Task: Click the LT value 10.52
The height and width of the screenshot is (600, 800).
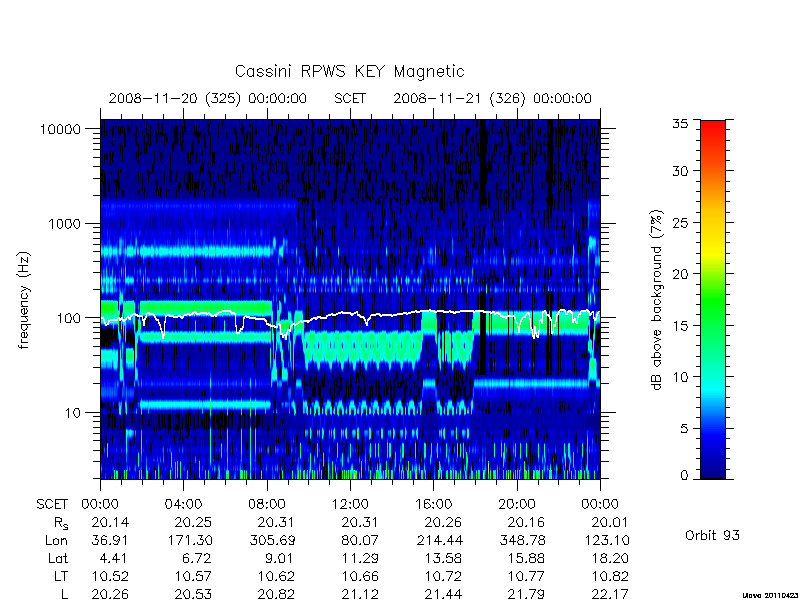Action: coord(110,576)
